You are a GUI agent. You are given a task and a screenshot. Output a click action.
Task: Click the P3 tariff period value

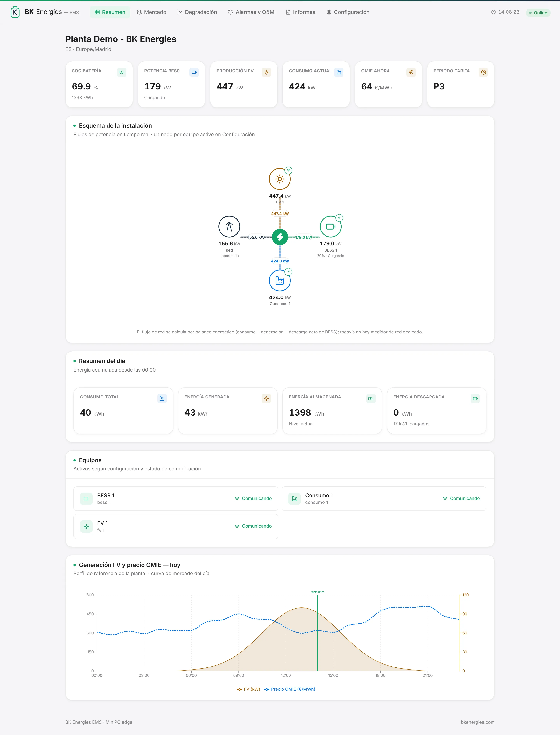(439, 87)
